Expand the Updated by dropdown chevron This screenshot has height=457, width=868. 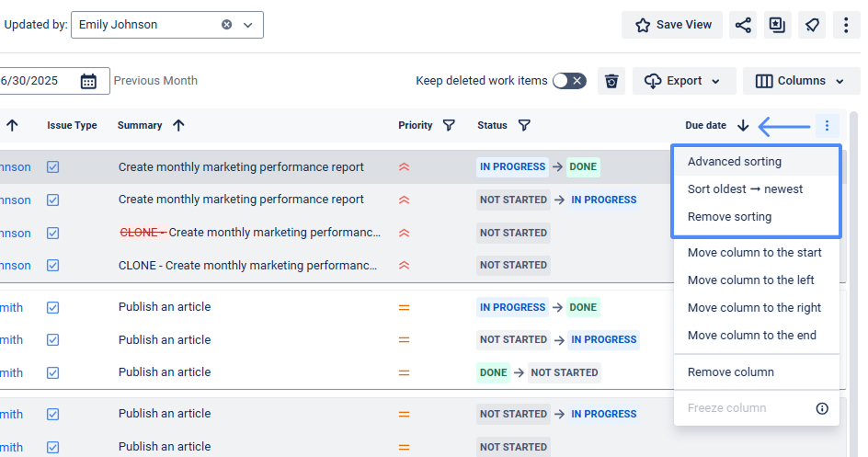248,25
